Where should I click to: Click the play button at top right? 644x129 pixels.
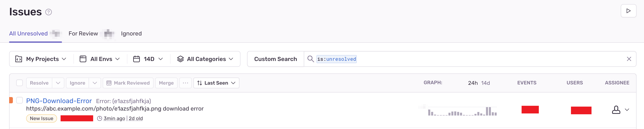tap(628, 11)
